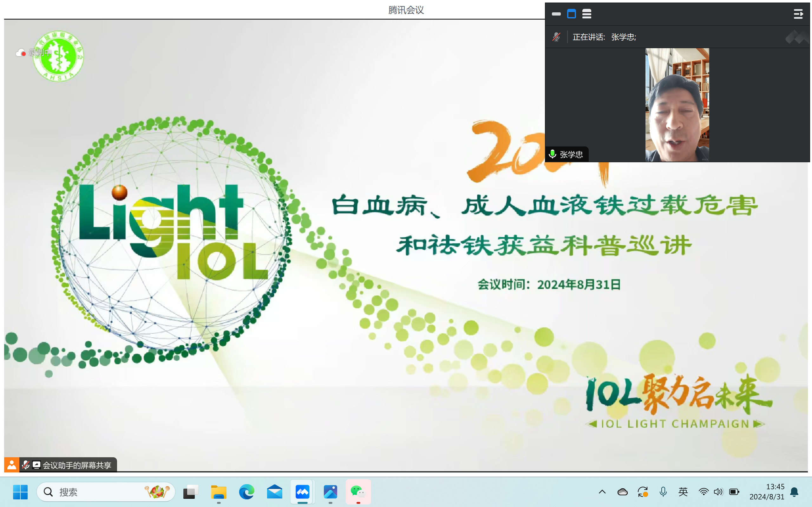
Task: Open the English input method indicator
Action: click(x=683, y=492)
